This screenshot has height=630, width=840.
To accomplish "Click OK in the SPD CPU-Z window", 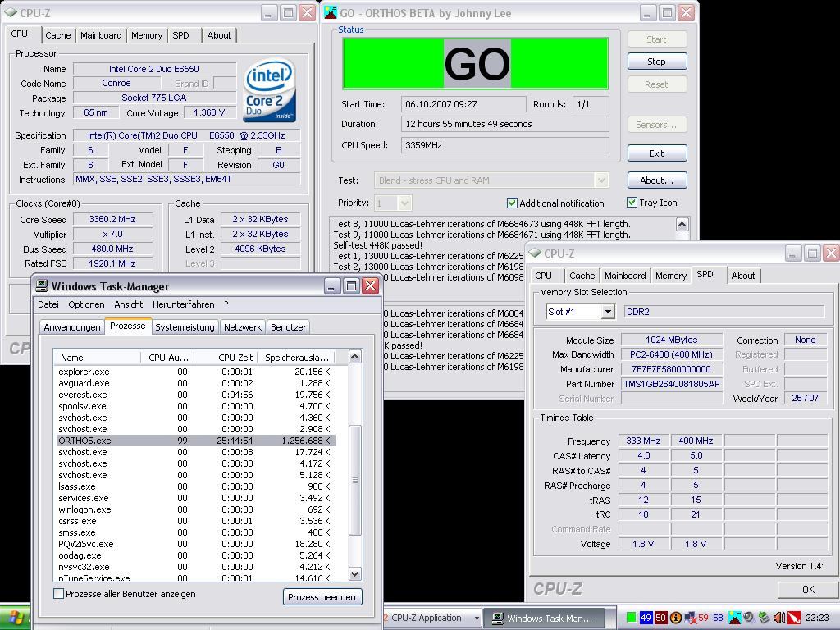I will [808, 589].
